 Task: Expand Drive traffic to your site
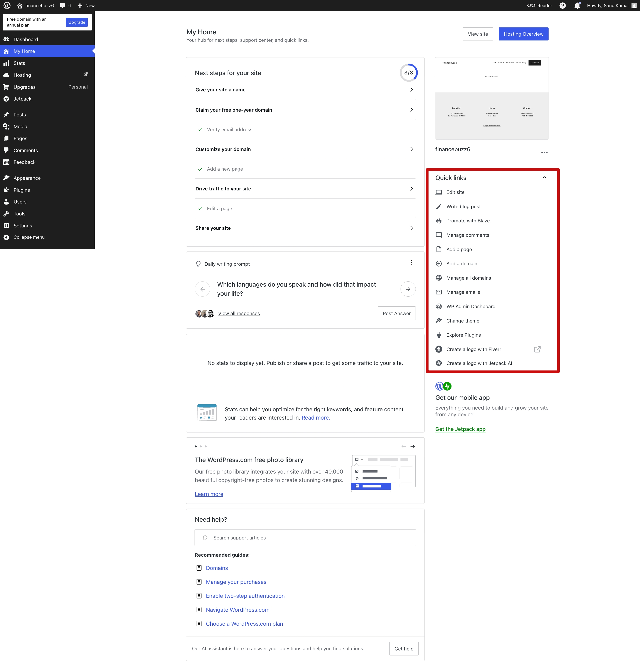(305, 189)
